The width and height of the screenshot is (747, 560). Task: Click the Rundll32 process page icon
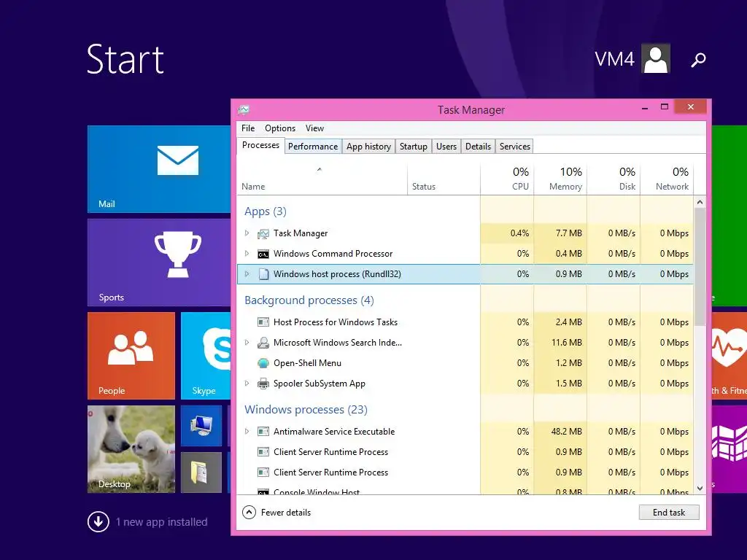tap(263, 274)
